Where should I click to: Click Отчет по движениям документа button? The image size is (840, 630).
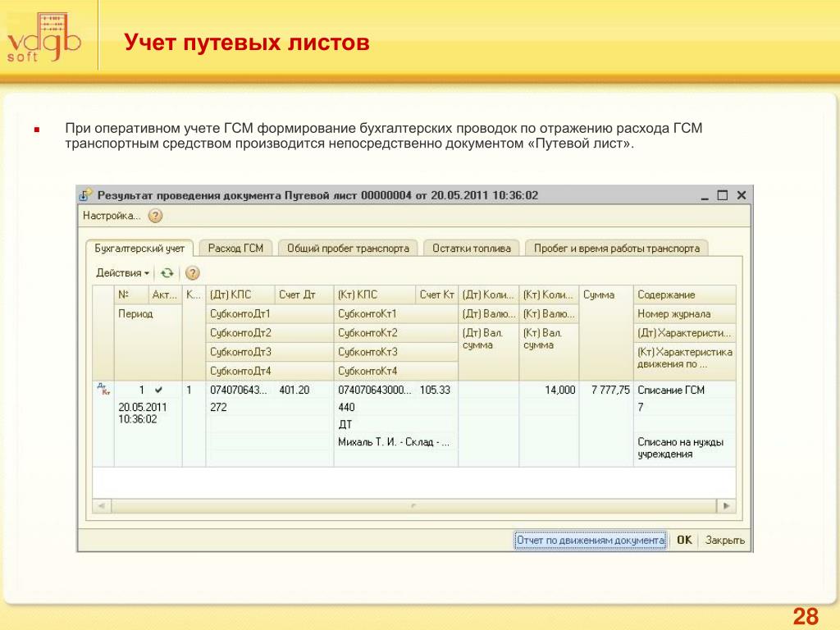[590, 541]
